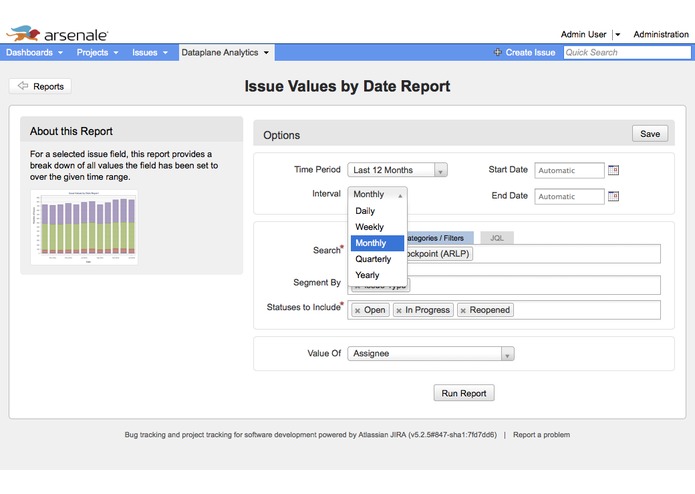Click the Open status tag label

[x=375, y=310]
